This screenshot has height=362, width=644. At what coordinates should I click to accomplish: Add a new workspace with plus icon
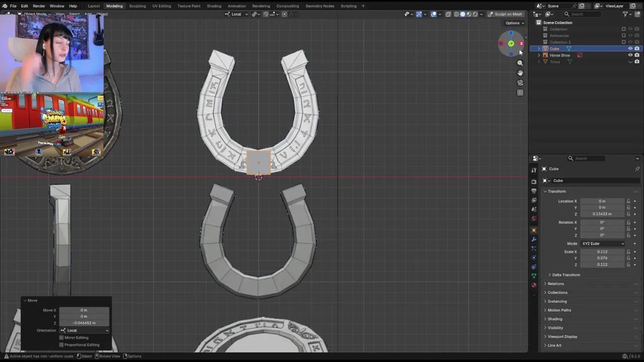click(x=363, y=6)
